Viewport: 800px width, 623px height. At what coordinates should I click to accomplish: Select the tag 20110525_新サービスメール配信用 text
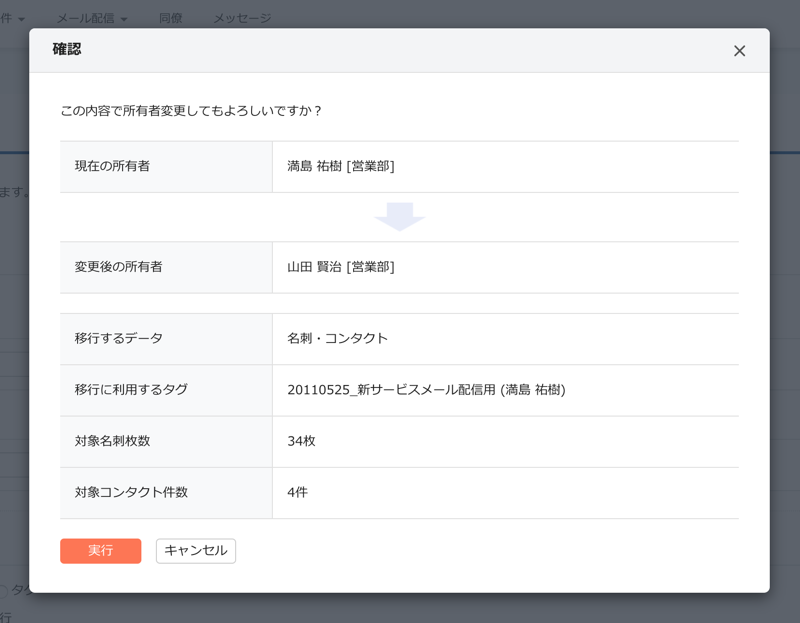426,390
